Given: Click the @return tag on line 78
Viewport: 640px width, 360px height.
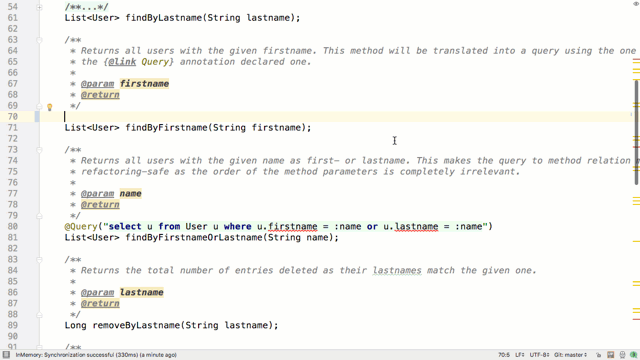Looking at the screenshot, I should click(x=100, y=204).
